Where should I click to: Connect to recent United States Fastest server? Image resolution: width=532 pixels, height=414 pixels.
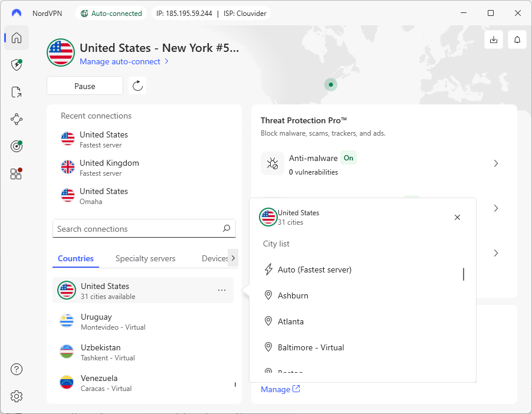[144, 139]
